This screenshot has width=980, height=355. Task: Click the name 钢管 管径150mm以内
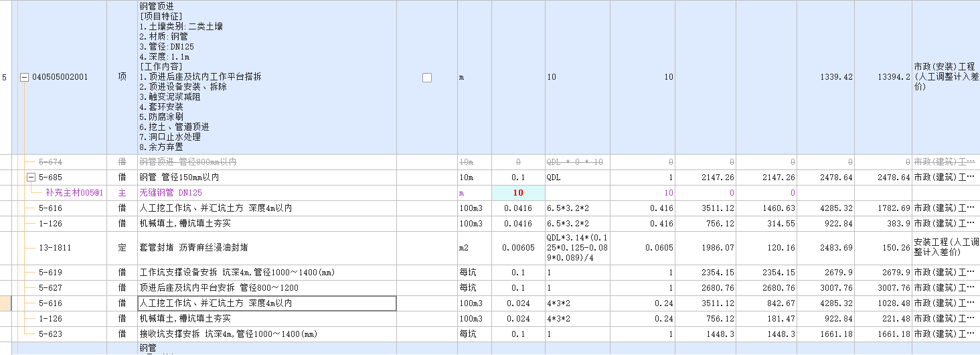(179, 177)
